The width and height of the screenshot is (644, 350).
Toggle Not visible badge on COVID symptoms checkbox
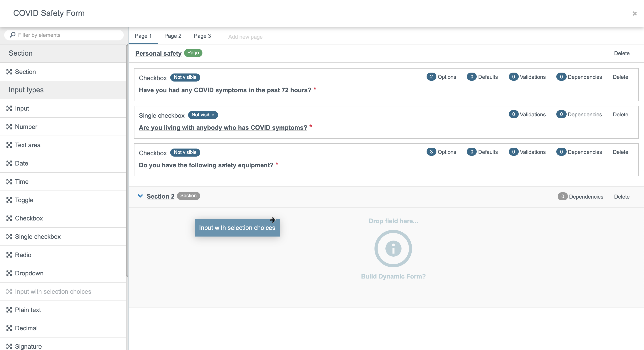click(x=185, y=77)
